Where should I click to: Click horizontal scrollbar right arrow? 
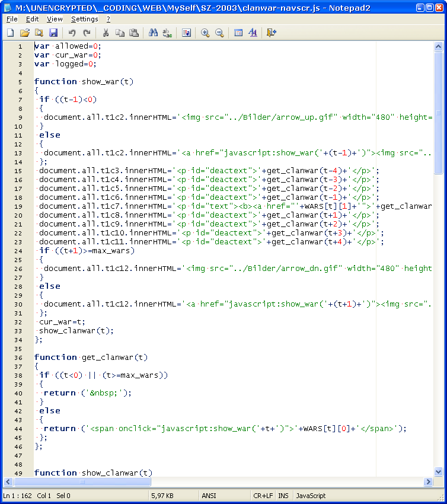pyautogui.click(x=427, y=482)
